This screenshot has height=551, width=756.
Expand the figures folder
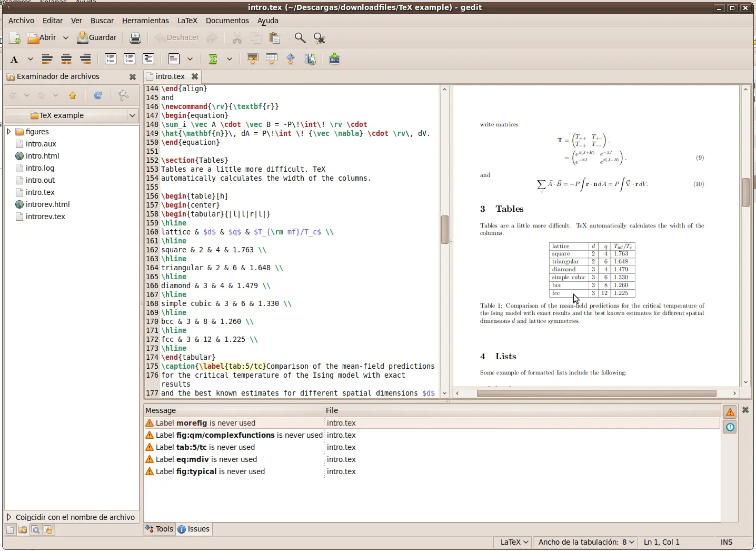tap(9, 132)
